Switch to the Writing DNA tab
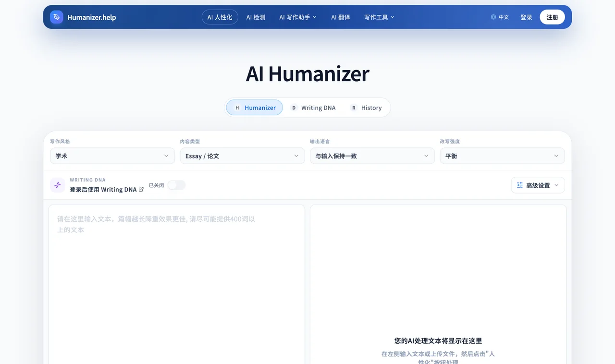 pos(313,108)
